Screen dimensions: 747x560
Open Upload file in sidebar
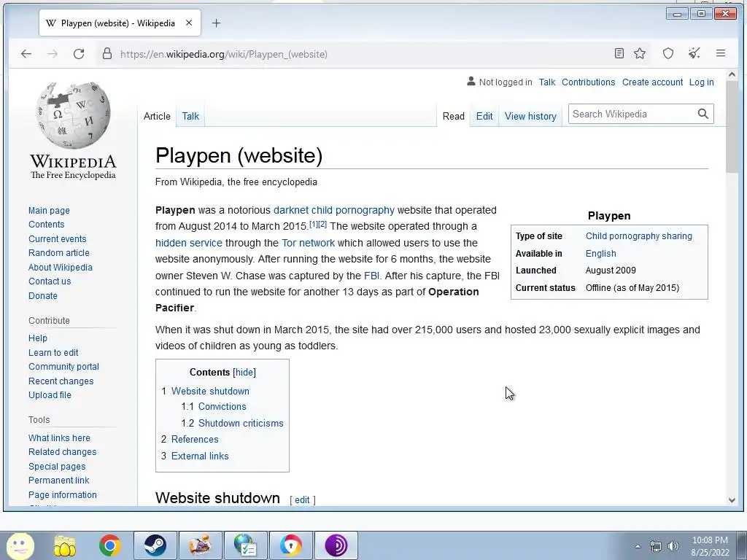(x=50, y=394)
